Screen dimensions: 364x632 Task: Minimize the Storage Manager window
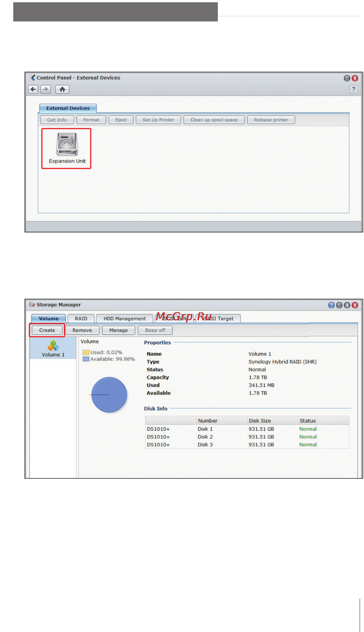339,305
